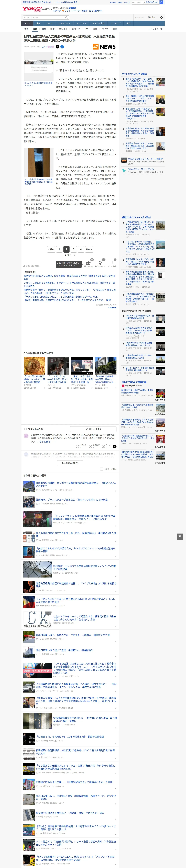The image size is (186, 868).
Task: Click the blue web search magnifier button
Action: click(161, 2)
